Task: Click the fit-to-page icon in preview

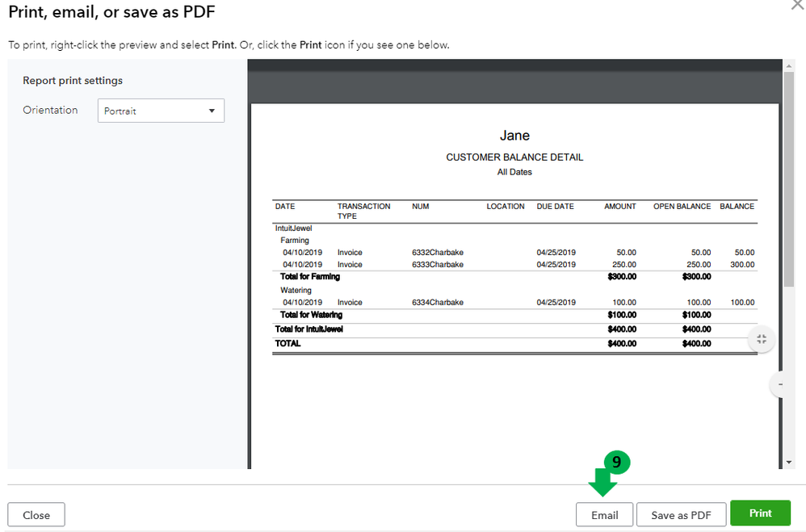Action: click(x=762, y=339)
